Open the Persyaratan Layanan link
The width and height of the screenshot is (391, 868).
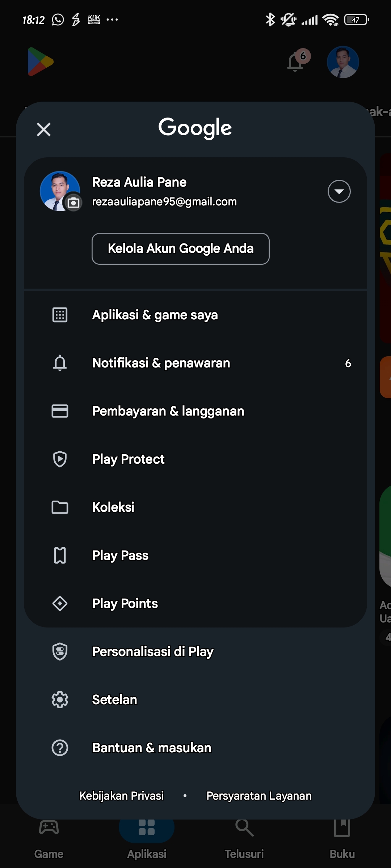pos(259,796)
